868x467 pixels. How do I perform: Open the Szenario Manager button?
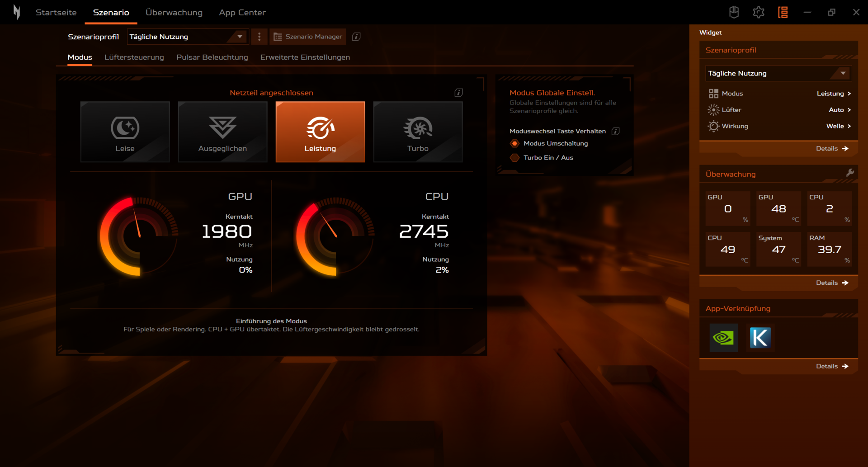point(308,37)
